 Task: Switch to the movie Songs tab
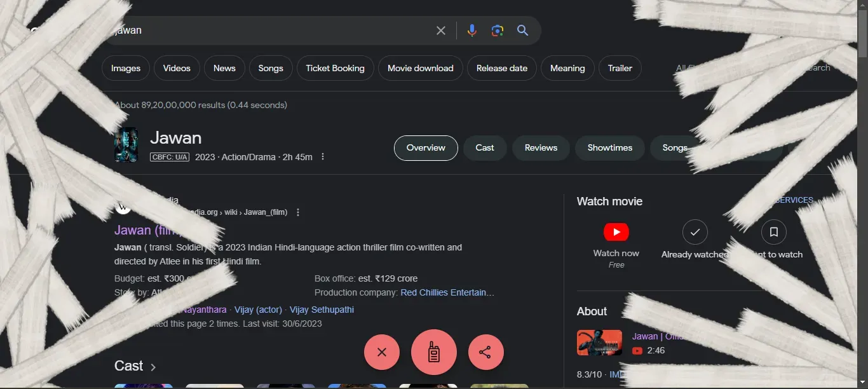click(x=674, y=147)
